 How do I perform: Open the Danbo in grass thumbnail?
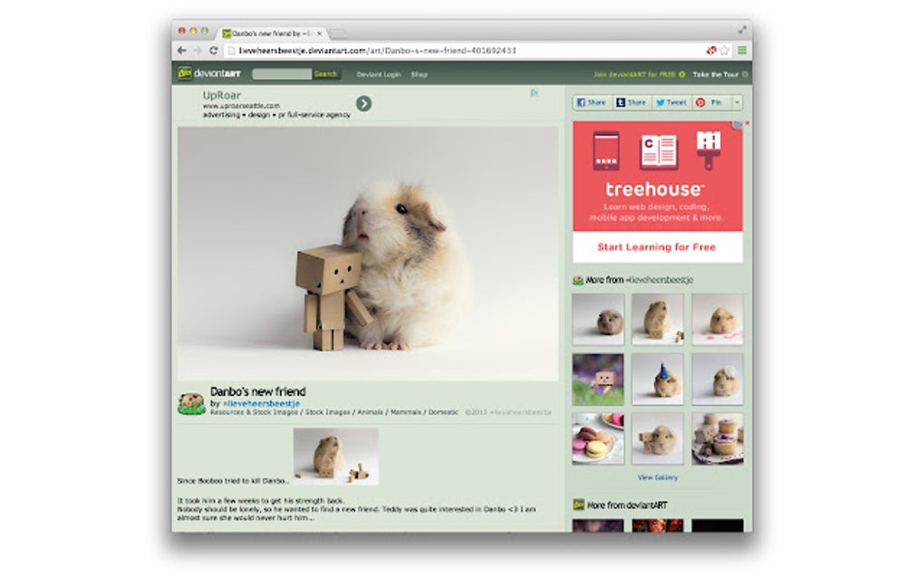598,380
